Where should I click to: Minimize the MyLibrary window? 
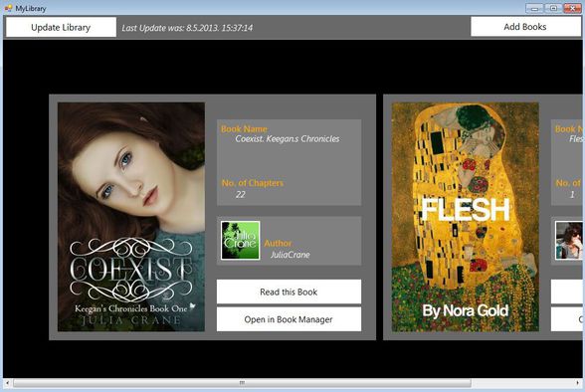[x=534, y=8]
